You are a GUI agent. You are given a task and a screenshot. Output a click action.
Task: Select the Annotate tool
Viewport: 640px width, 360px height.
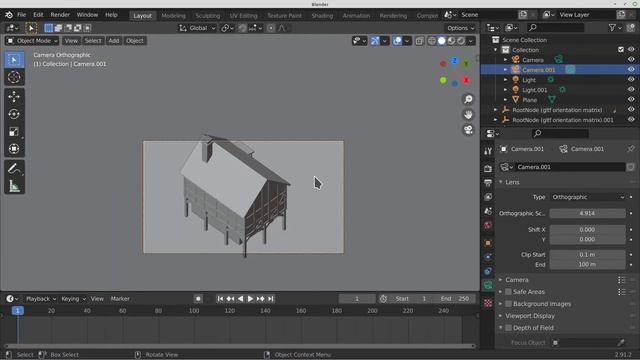tap(14, 168)
